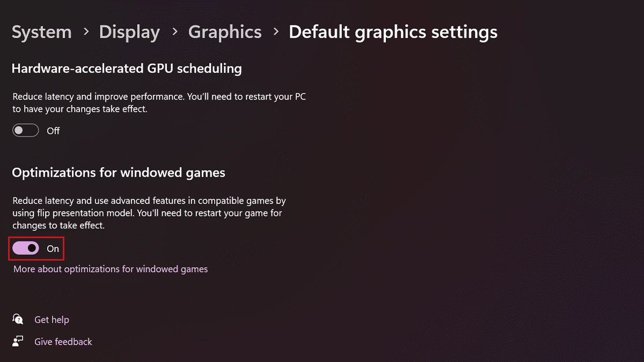Click the Hardware-accelerated GPU scheduling heading

pyautogui.click(x=127, y=69)
